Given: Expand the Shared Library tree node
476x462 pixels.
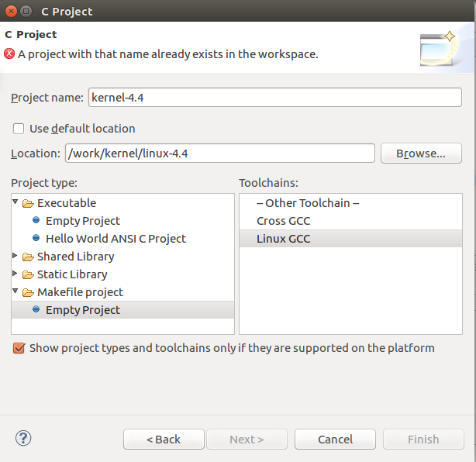Looking at the screenshot, I should coord(15,256).
